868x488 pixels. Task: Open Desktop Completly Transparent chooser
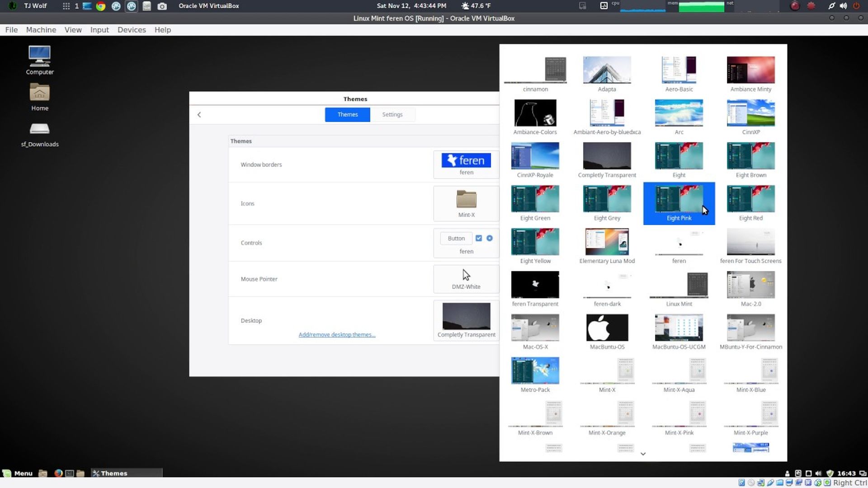click(466, 320)
